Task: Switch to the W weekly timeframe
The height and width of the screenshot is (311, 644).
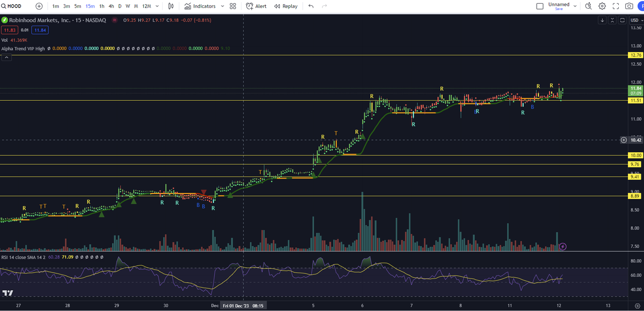Action: [128, 6]
